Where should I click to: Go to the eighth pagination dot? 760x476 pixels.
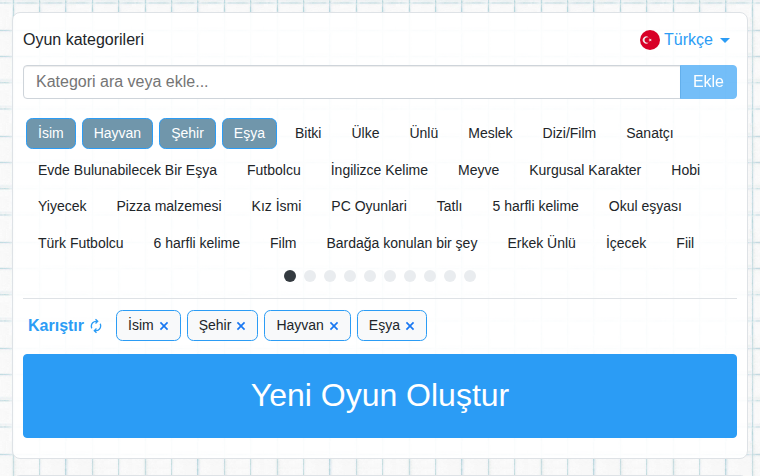(x=430, y=276)
